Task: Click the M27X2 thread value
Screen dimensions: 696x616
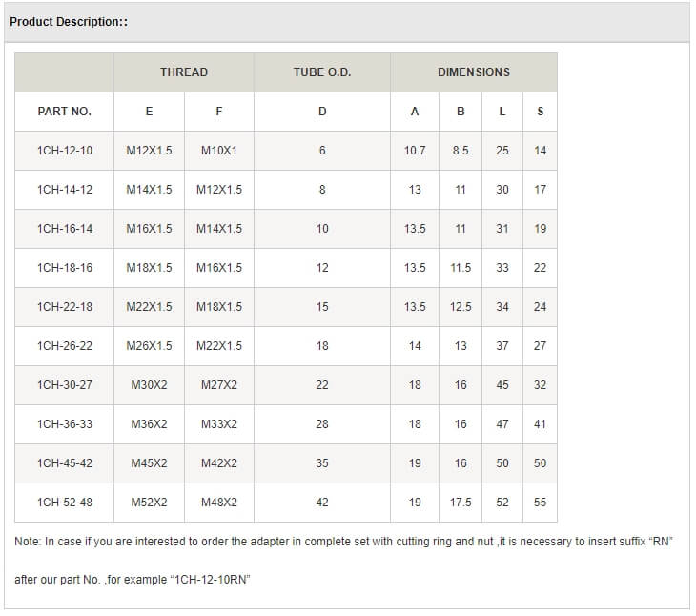Action: pyautogui.click(x=219, y=385)
